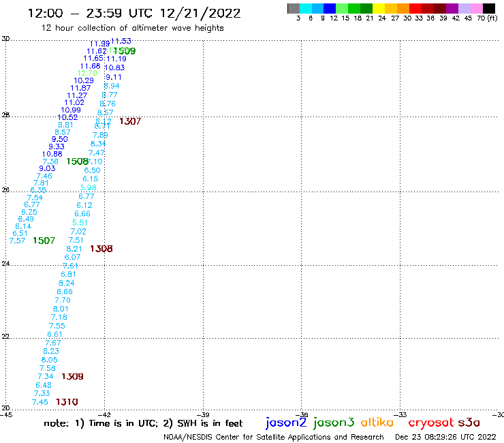
Task: Click the wave height value '8.24'
Action: tap(66, 283)
